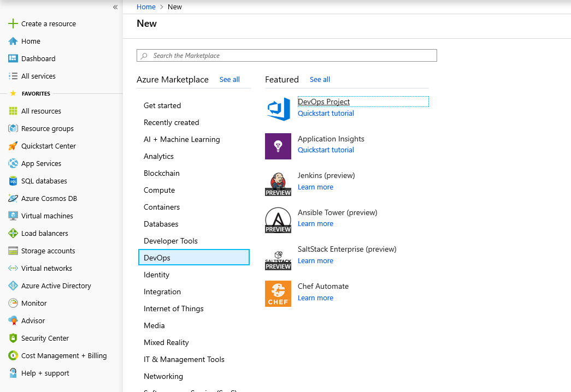
Task: Click the Ansible Tower preview logo
Action: click(278, 220)
